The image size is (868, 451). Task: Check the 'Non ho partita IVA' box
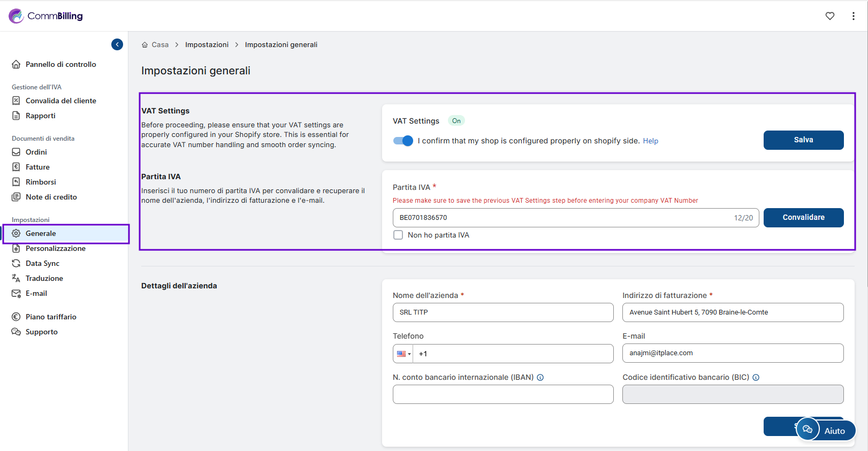coord(398,235)
